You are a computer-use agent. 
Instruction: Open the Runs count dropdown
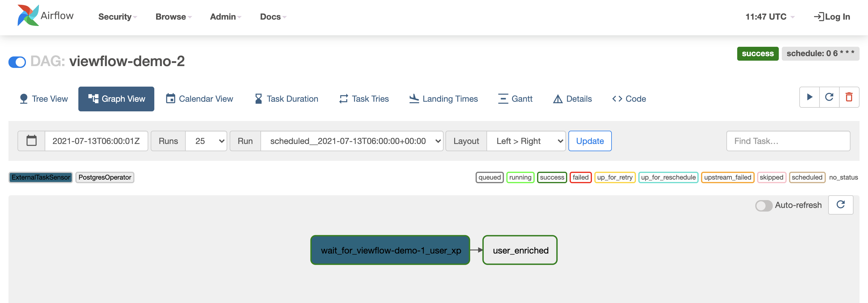click(x=206, y=141)
